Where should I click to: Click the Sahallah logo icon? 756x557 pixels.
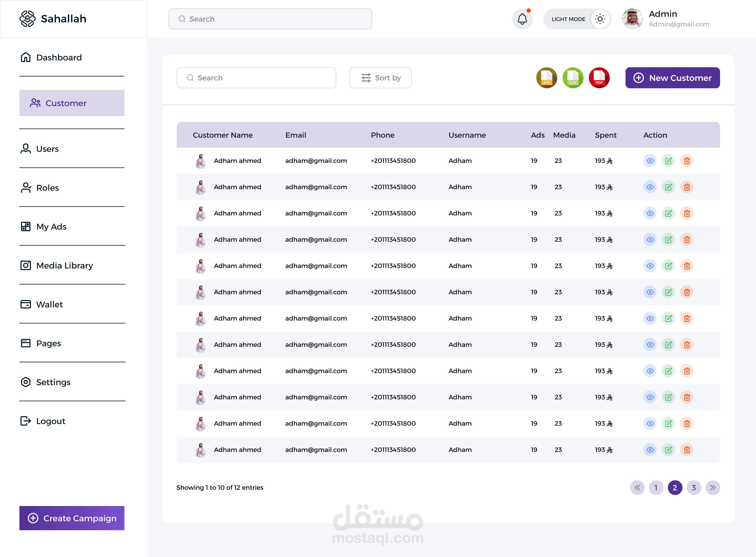pos(27,19)
